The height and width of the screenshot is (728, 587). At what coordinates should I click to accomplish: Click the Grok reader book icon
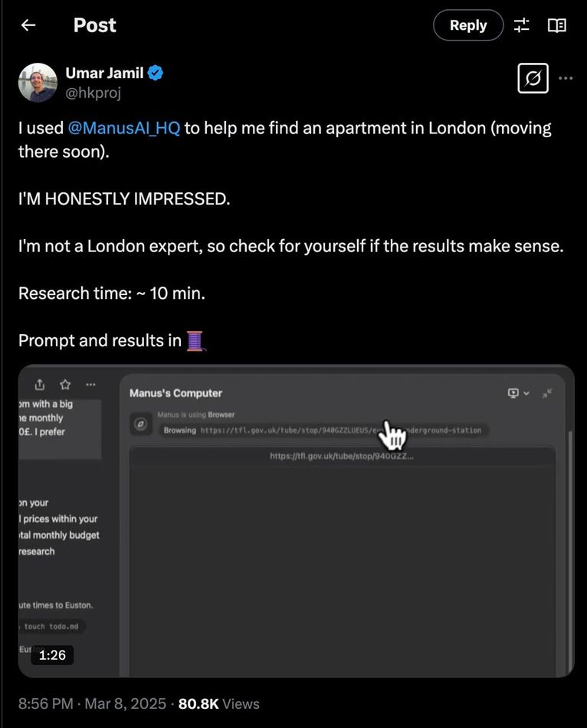pyautogui.click(x=557, y=25)
